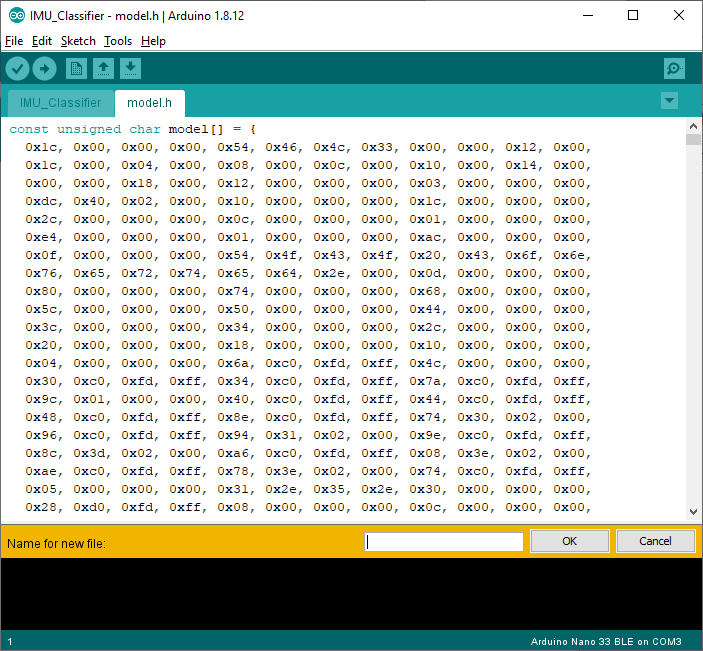Screen dimensions: 703x651
Task: Open the Help menu
Action: pos(153,41)
